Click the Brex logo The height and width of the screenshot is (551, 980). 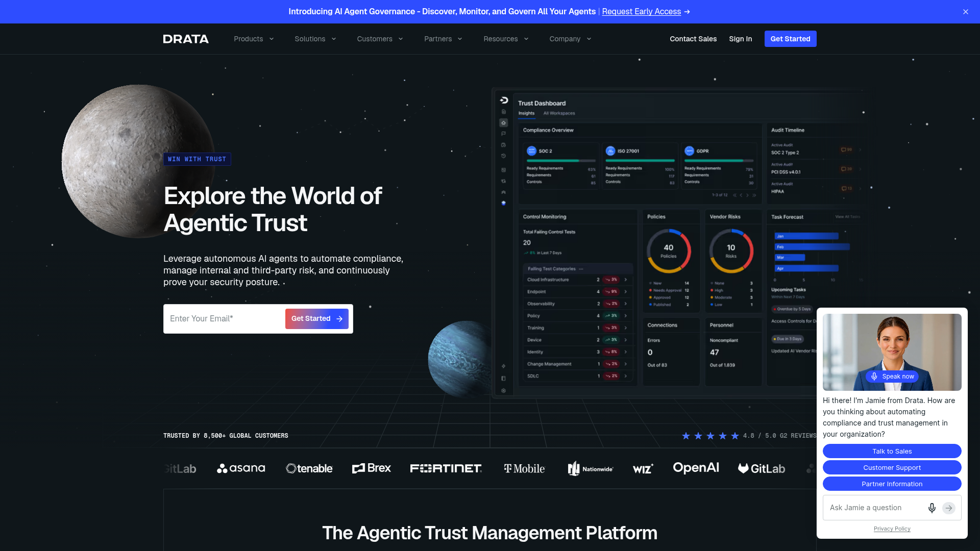tap(372, 468)
